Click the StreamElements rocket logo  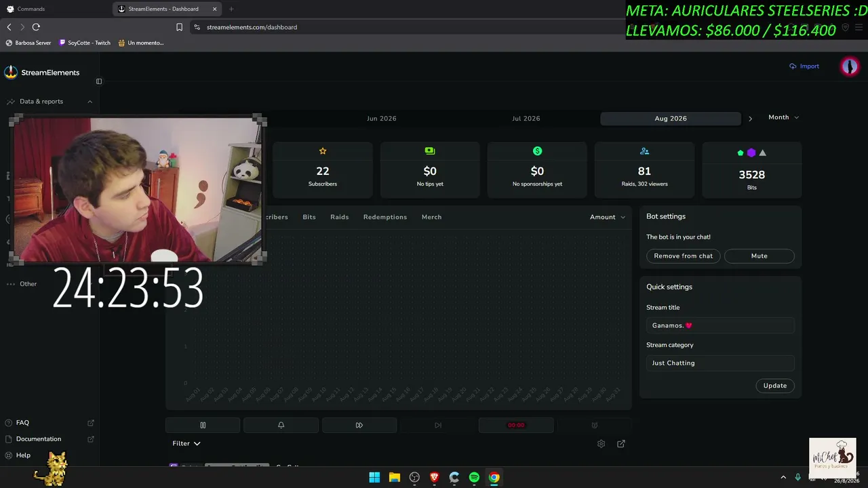(11, 73)
